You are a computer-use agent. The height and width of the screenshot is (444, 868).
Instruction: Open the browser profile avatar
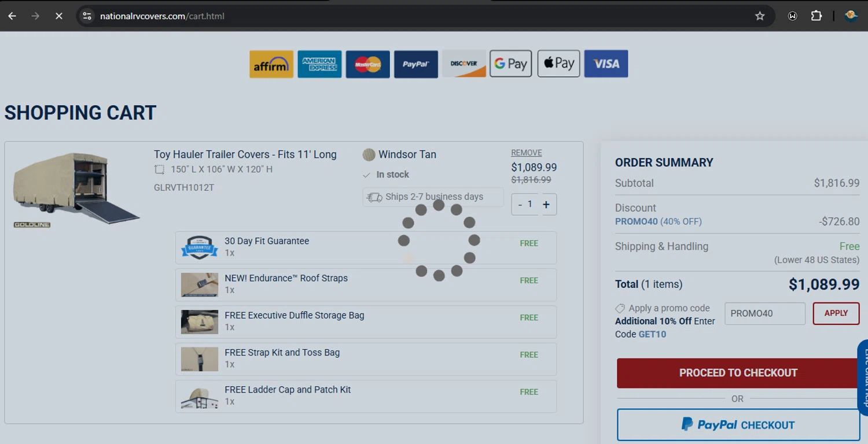(851, 16)
